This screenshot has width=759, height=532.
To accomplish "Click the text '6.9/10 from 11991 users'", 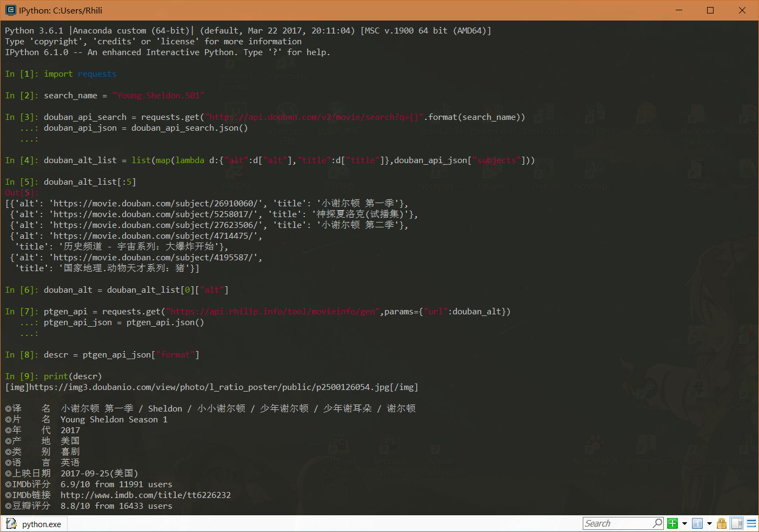I will pyautogui.click(x=116, y=484).
